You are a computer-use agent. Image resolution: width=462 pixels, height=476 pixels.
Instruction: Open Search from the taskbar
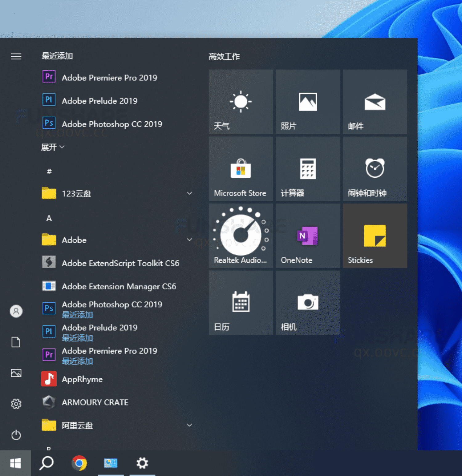47,463
